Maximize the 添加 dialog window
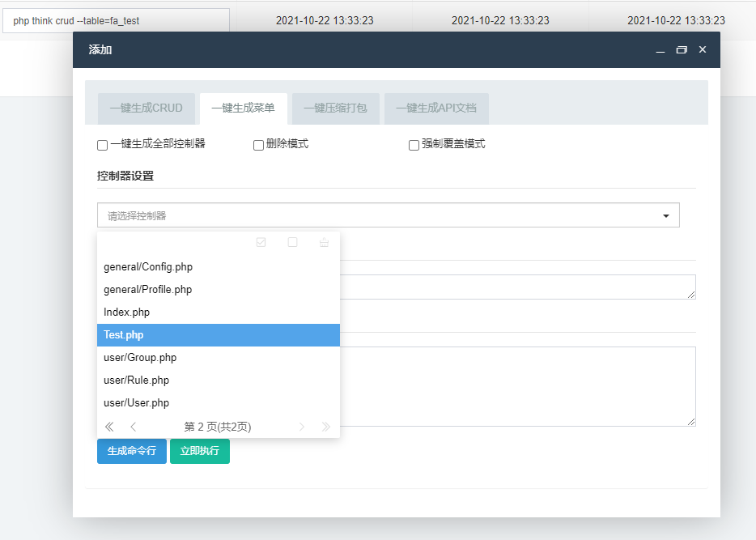 coord(681,49)
